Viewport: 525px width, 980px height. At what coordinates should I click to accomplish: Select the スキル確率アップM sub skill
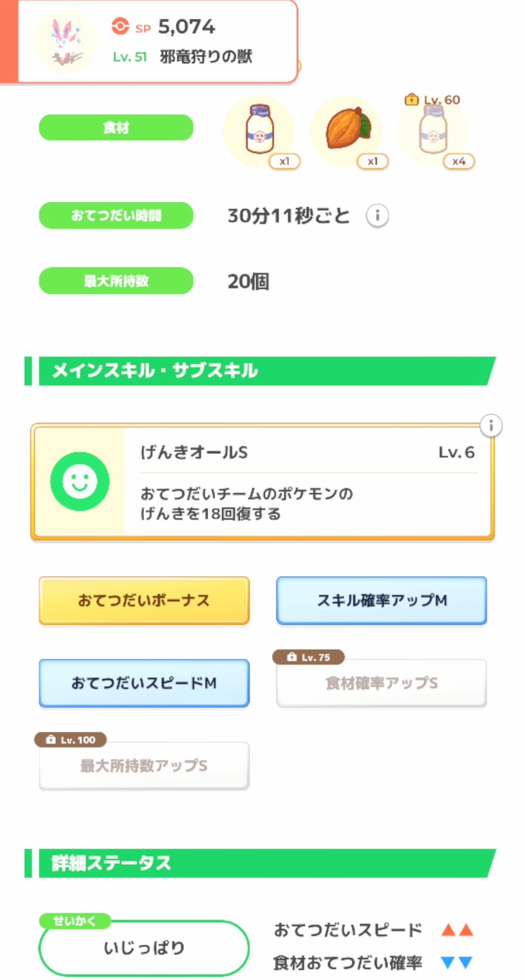(382, 601)
